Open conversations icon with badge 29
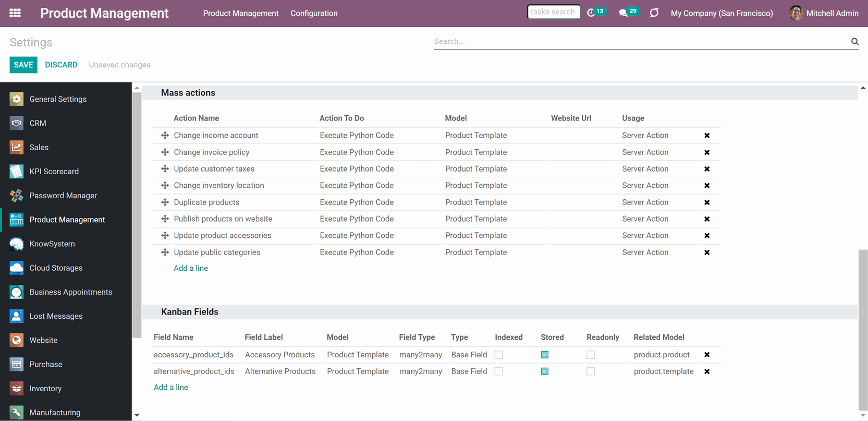Image resolution: width=868 pixels, height=421 pixels. [628, 13]
